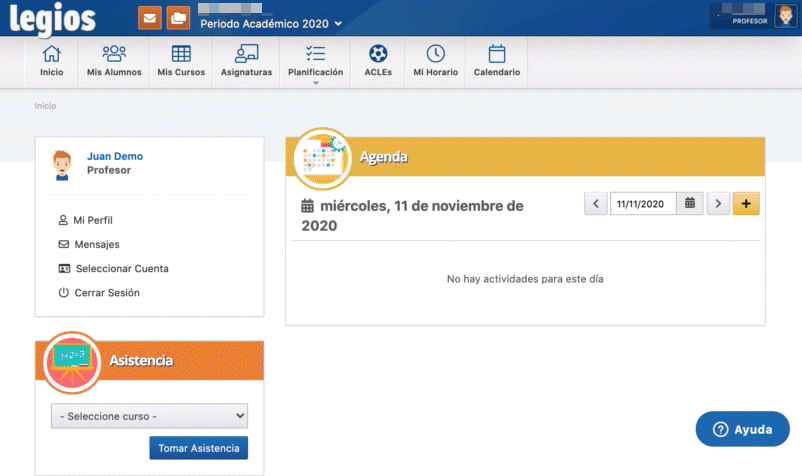
Task: Open Mis Alumnos section
Action: pyautogui.click(x=114, y=61)
